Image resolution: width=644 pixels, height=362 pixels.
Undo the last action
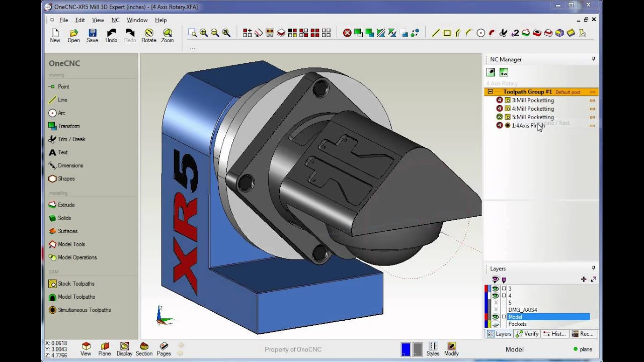click(111, 36)
